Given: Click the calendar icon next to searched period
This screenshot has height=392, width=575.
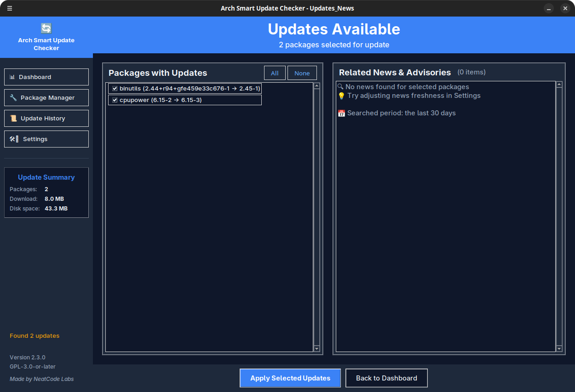Looking at the screenshot, I should pos(341,113).
